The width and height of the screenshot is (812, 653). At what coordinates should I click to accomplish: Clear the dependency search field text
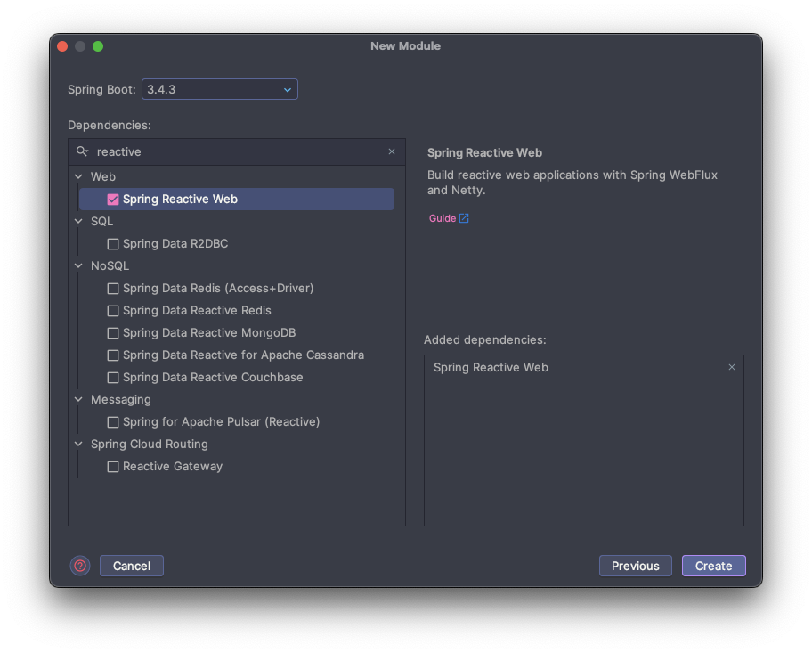(392, 152)
